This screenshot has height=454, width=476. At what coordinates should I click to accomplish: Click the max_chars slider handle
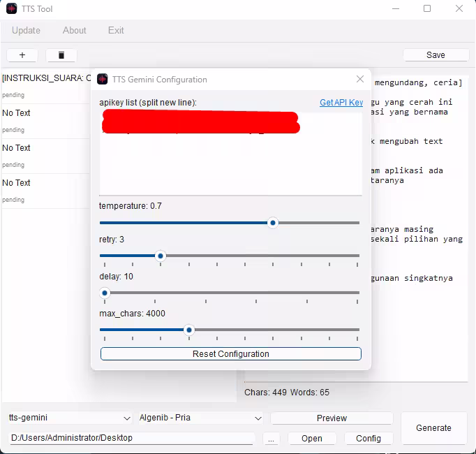click(189, 330)
